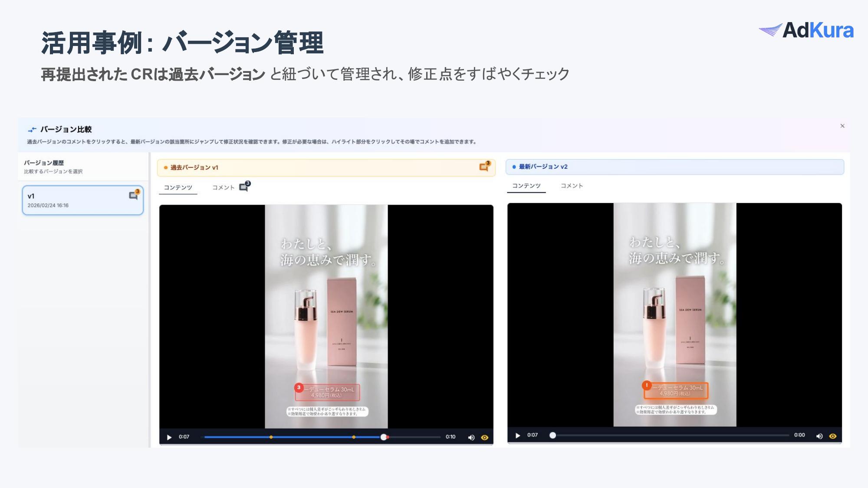Click red annotation marker 3 on v1 video

pos(299,387)
